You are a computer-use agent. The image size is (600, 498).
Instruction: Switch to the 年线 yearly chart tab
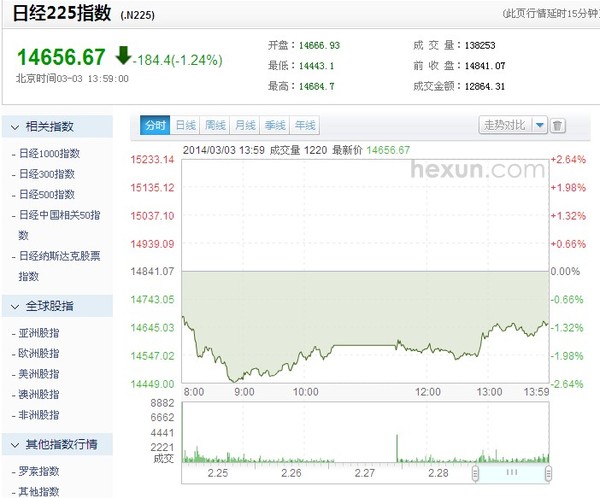[x=305, y=126]
